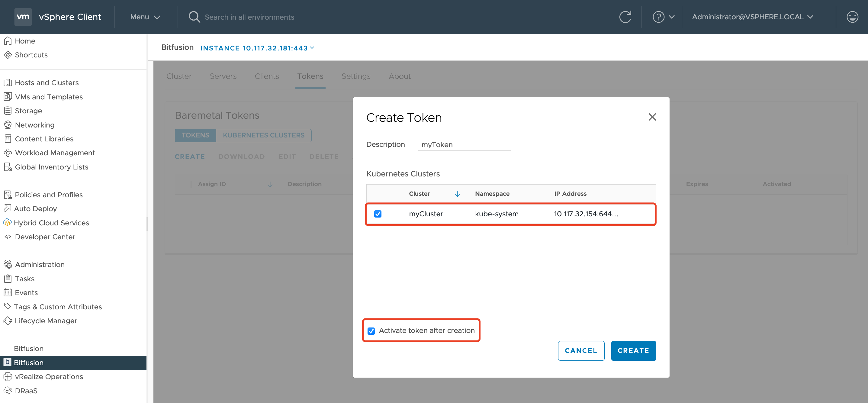
Task: Uncheck the myCluster row checkbox
Action: click(378, 214)
